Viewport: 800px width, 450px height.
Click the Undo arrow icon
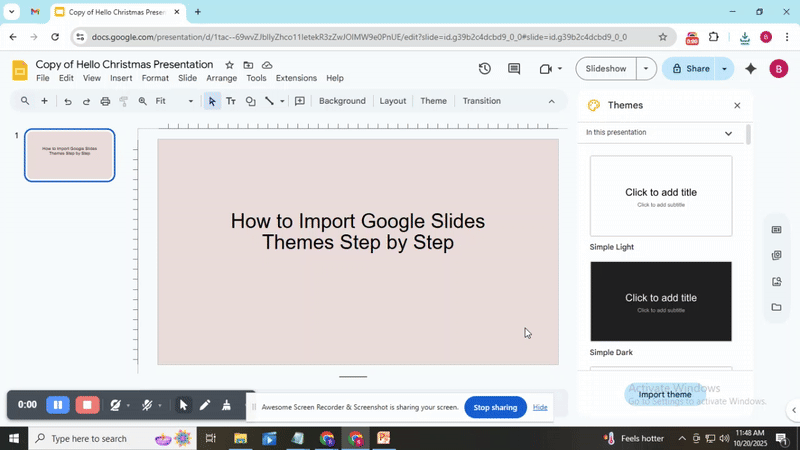pos(68,101)
